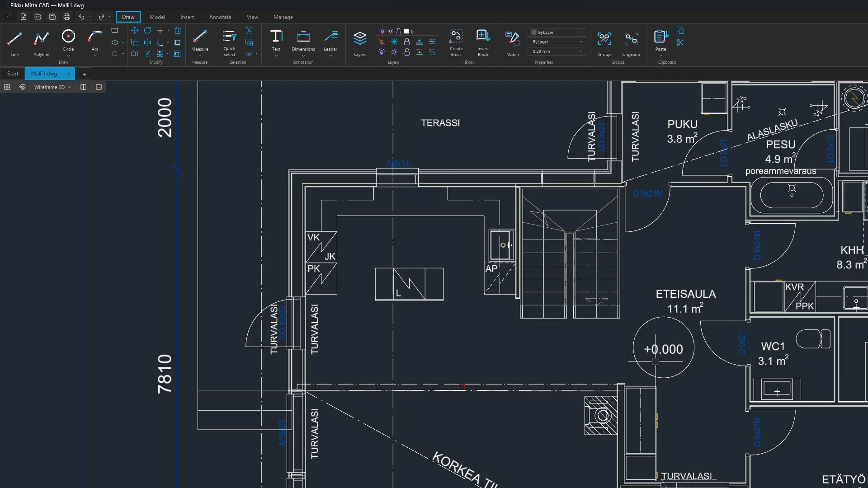The height and width of the screenshot is (488, 868).
Task: Insert a Leader annotation
Action: tap(330, 41)
